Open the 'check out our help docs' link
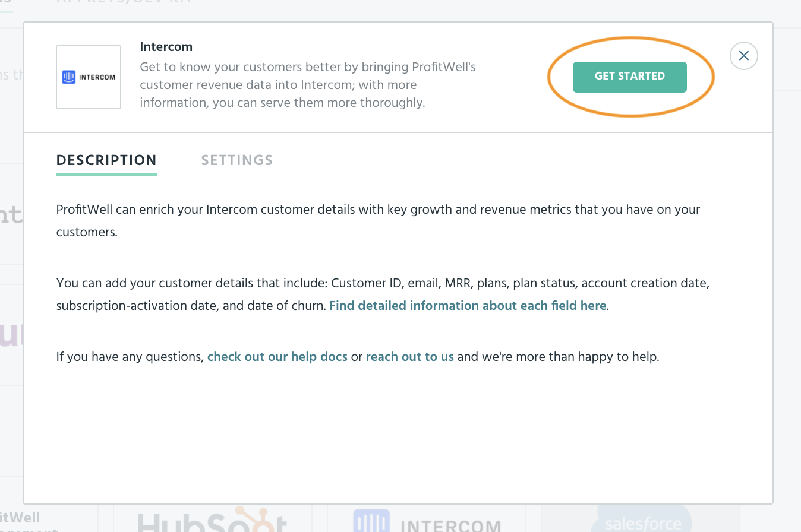This screenshot has height=532, width=801. [x=277, y=357]
